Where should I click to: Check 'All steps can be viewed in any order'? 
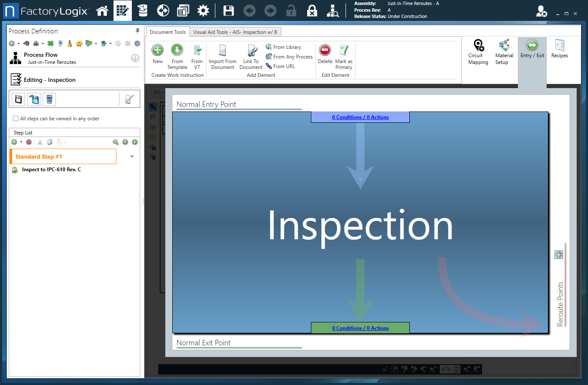click(16, 119)
